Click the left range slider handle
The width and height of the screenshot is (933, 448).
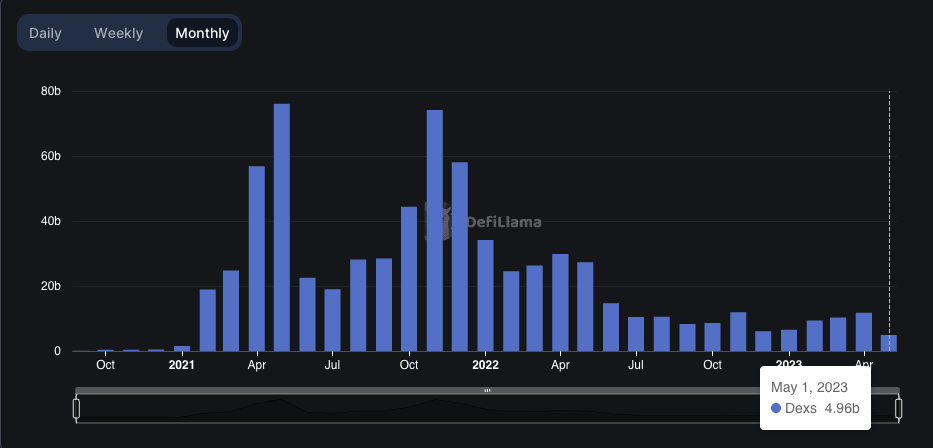tap(76, 408)
